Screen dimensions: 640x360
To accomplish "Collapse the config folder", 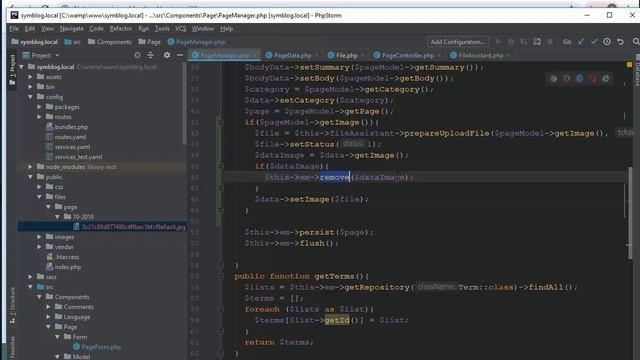I will [x=31, y=97].
